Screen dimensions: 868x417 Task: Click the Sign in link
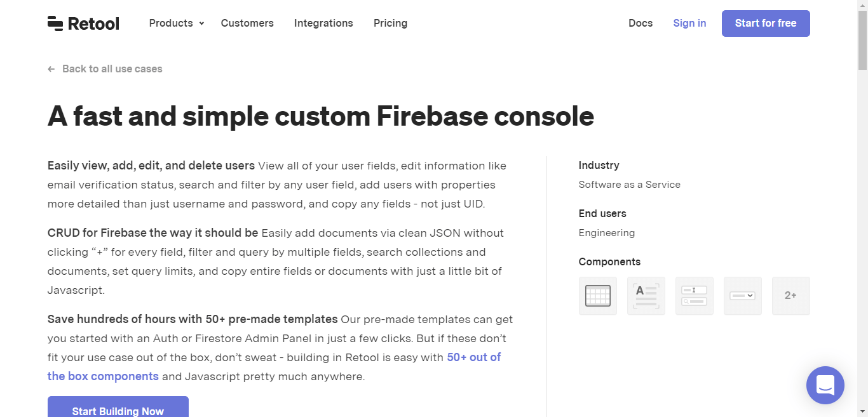pyautogui.click(x=689, y=23)
